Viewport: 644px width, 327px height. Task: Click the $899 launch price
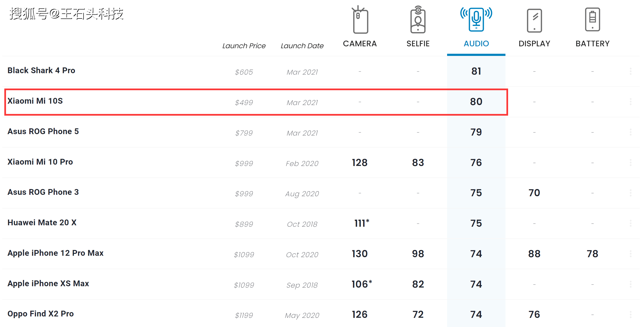point(244,224)
